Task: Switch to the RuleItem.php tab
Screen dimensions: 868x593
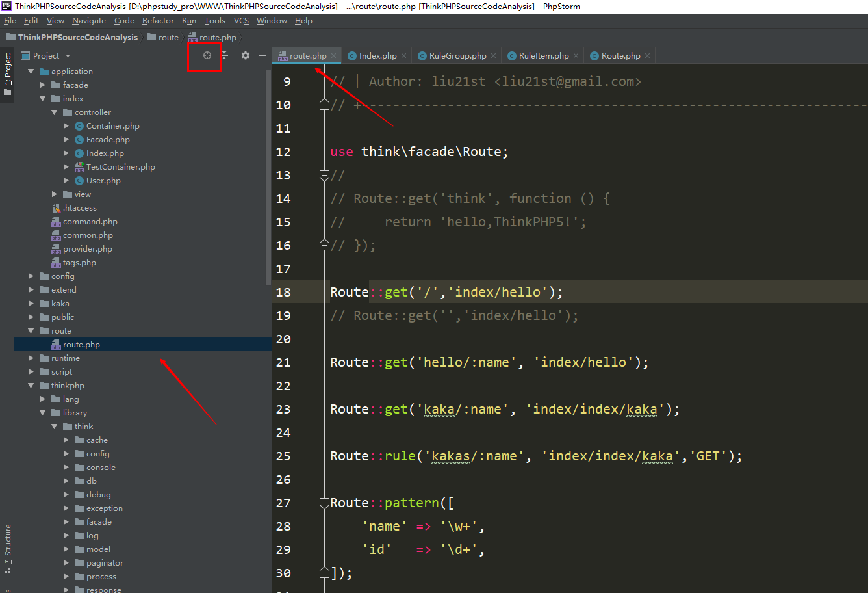Action: point(543,56)
